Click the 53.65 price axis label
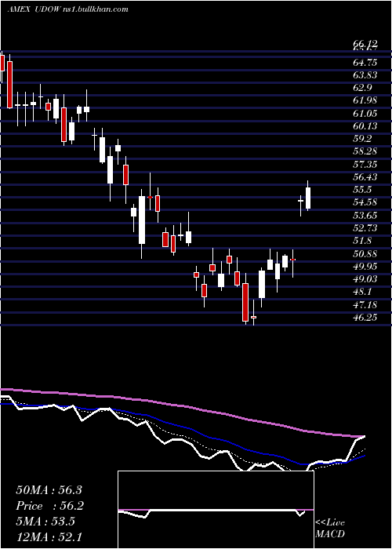 click(365, 216)
